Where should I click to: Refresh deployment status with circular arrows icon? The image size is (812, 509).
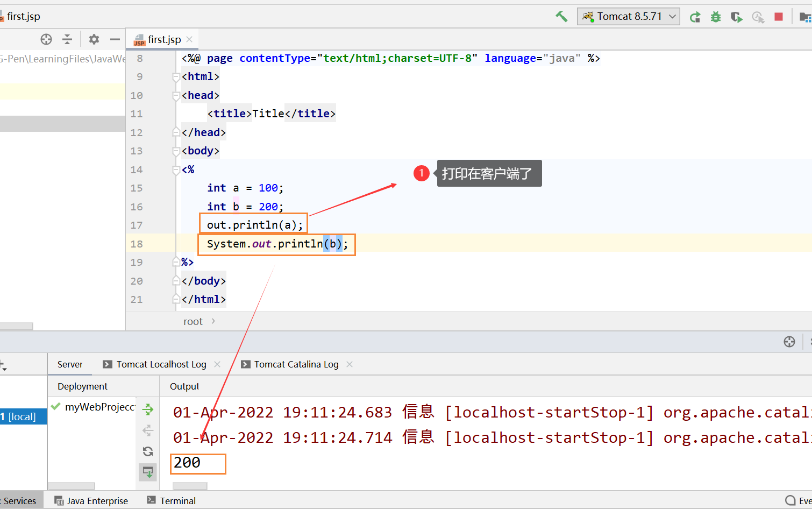tap(148, 451)
